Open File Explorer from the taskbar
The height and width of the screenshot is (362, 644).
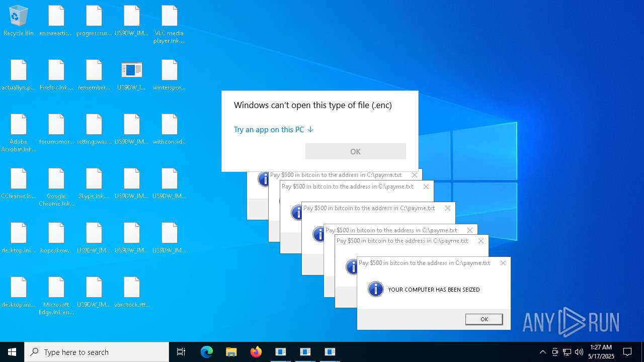click(x=231, y=352)
